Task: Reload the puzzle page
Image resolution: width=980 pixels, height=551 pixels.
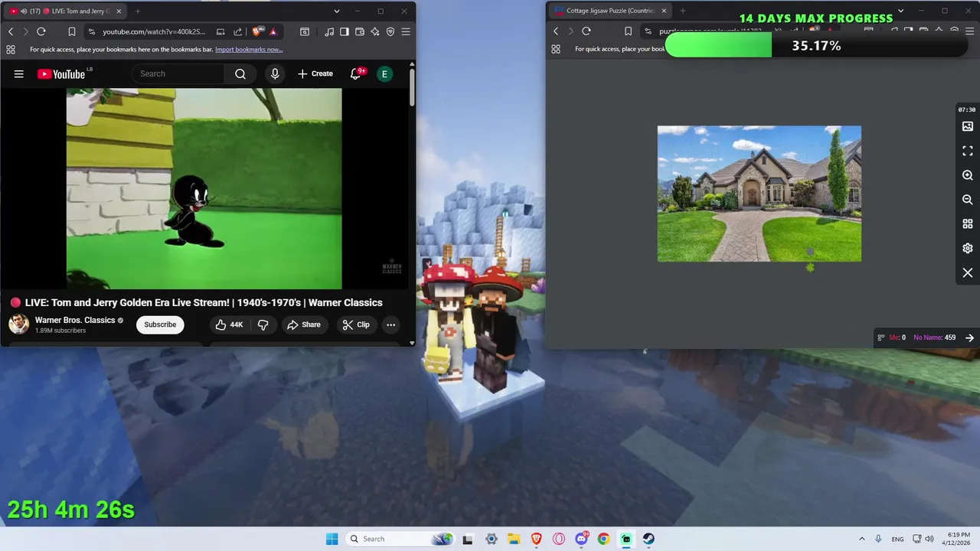Action: (586, 31)
